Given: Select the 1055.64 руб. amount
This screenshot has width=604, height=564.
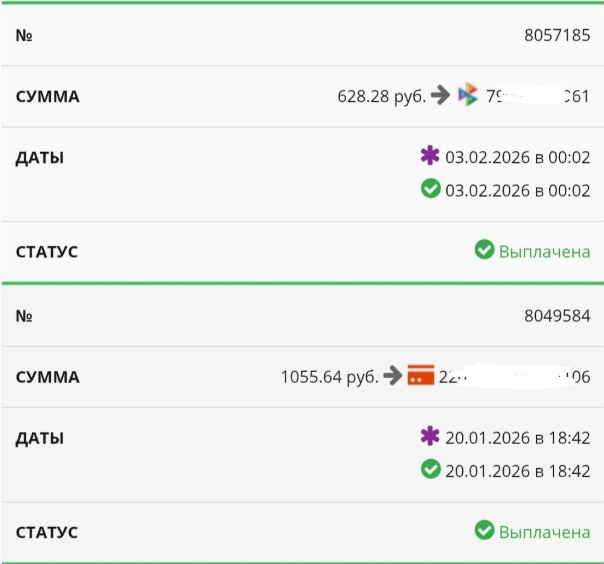Looking at the screenshot, I should click(x=329, y=378).
